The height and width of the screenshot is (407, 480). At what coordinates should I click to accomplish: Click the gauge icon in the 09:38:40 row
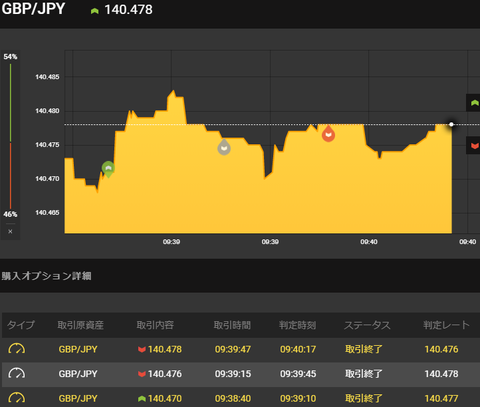[17, 398]
